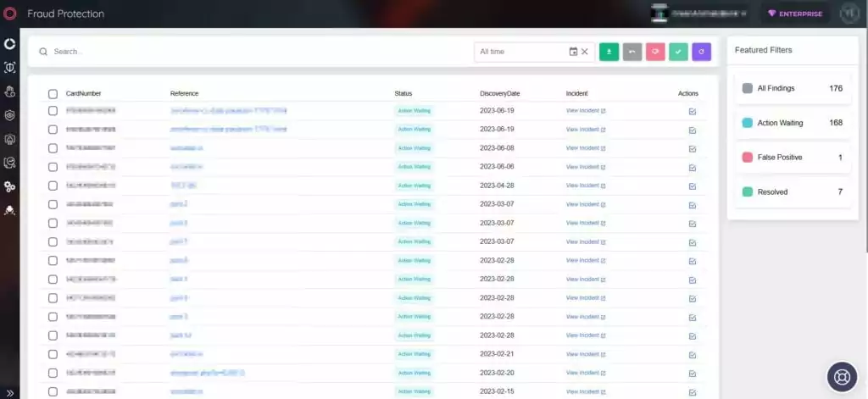Click the date 2023-02-21
The height and width of the screenshot is (399, 868).
point(497,354)
